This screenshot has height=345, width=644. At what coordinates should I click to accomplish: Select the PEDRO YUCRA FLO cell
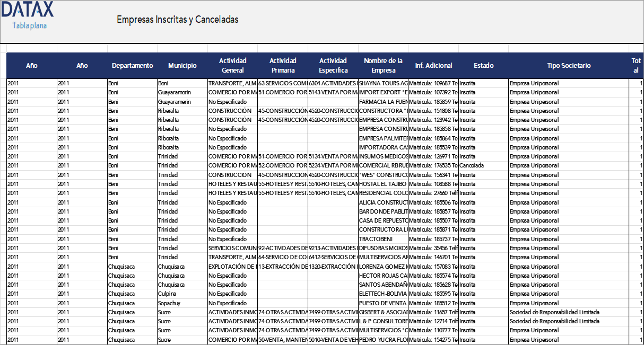coord(384,340)
